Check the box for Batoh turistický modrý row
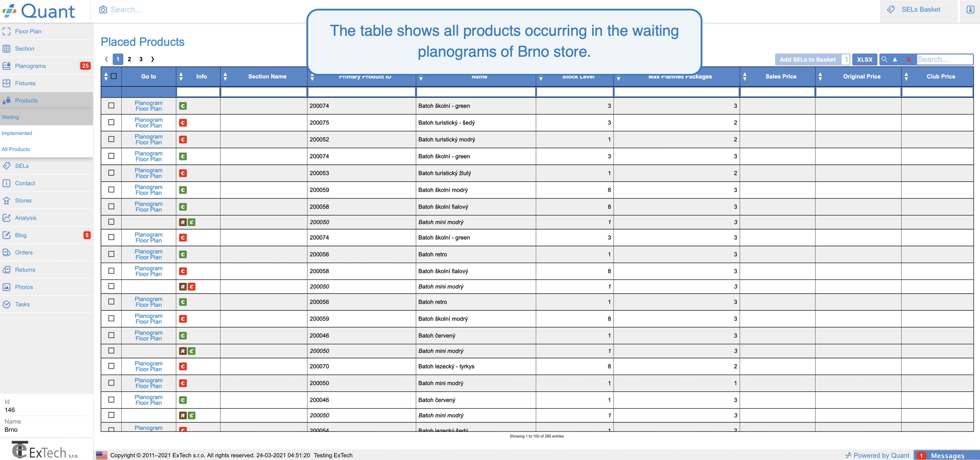This screenshot has width=980, height=460. (x=111, y=139)
